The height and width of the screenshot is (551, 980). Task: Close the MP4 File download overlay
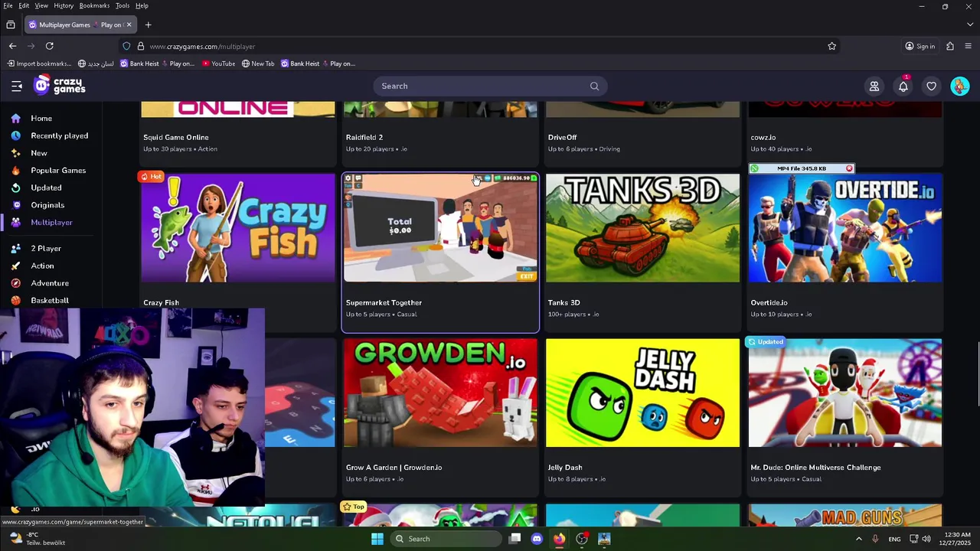click(x=849, y=168)
